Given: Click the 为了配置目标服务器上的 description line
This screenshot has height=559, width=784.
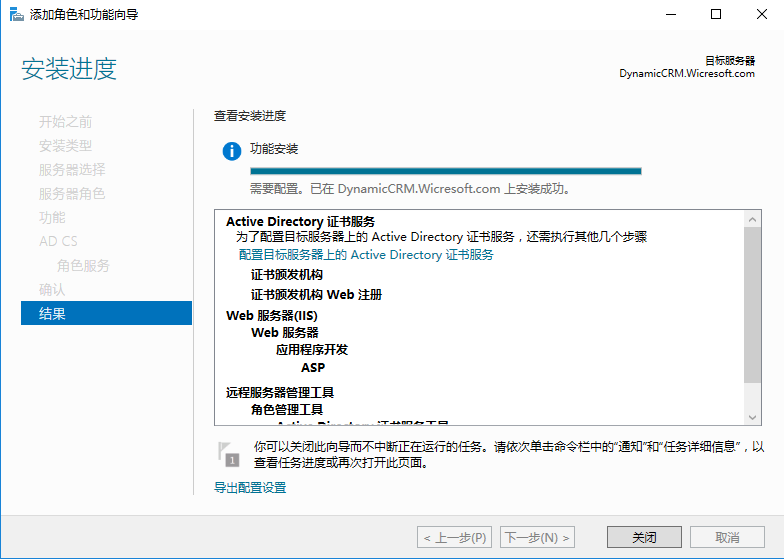Looking at the screenshot, I should pyautogui.click(x=442, y=236).
